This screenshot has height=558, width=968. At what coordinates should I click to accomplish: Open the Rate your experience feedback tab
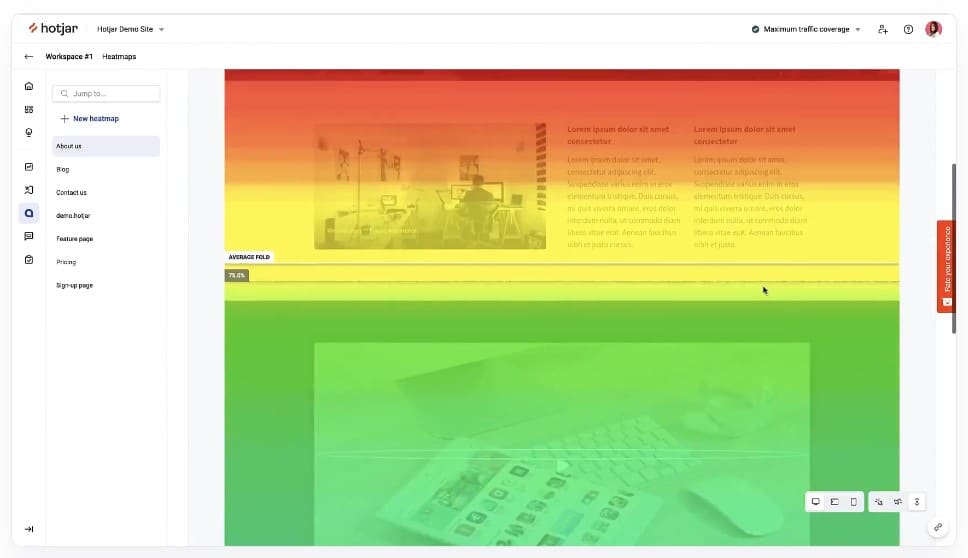point(946,266)
